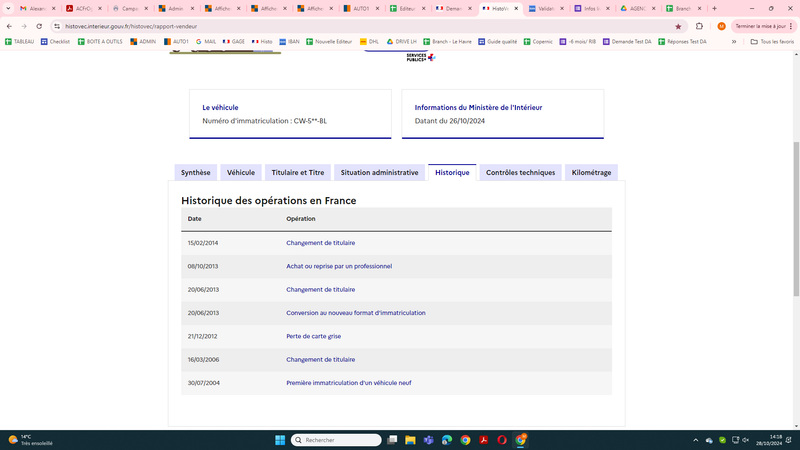Select the Contrôles techniques tab
This screenshot has width=800, height=450.
(x=520, y=172)
